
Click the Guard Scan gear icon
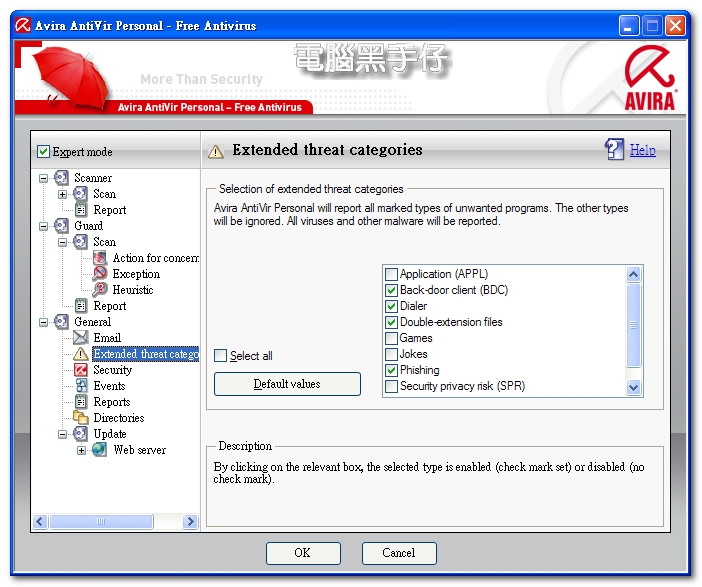click(x=80, y=242)
